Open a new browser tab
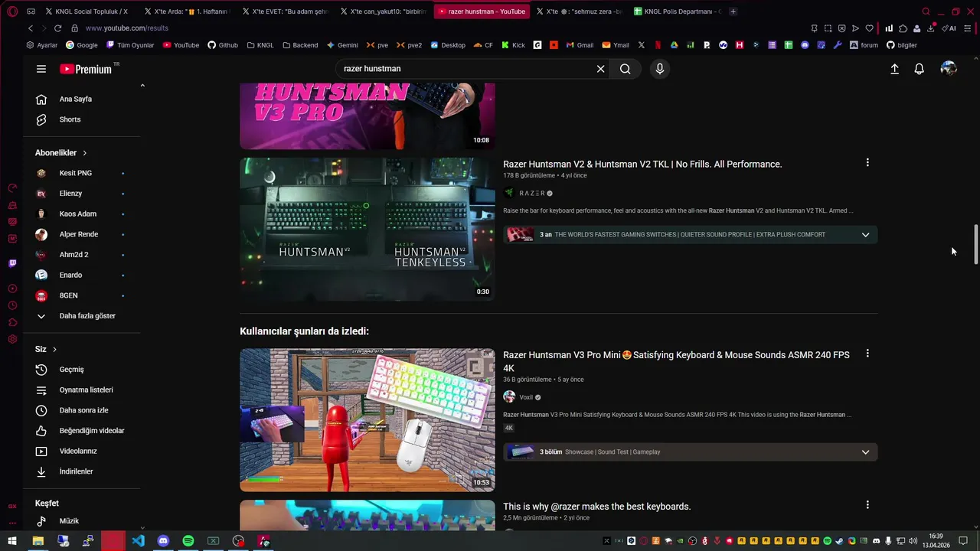Screen dimensions: 980x551 pyautogui.click(x=733, y=11)
